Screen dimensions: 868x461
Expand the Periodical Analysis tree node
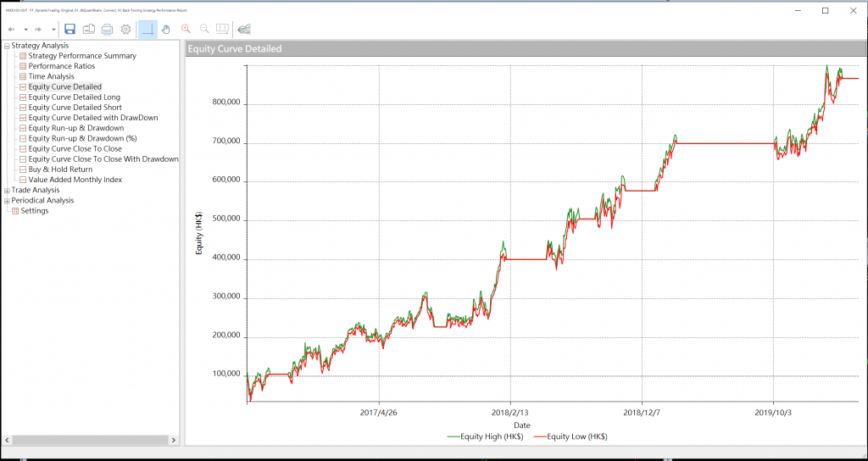pos(7,201)
